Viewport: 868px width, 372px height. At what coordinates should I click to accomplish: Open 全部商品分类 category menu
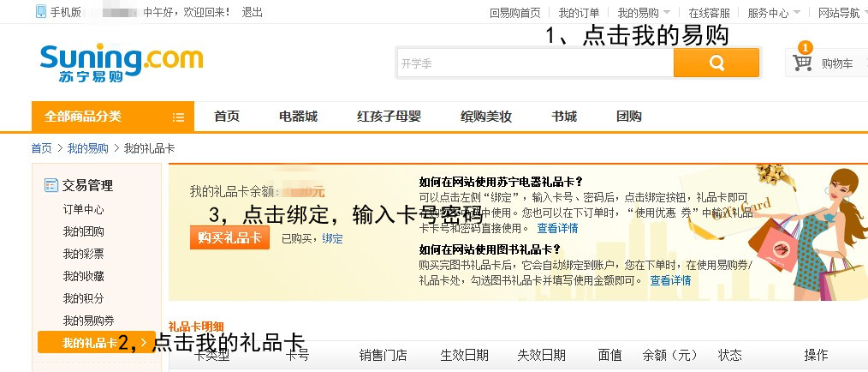click(113, 117)
